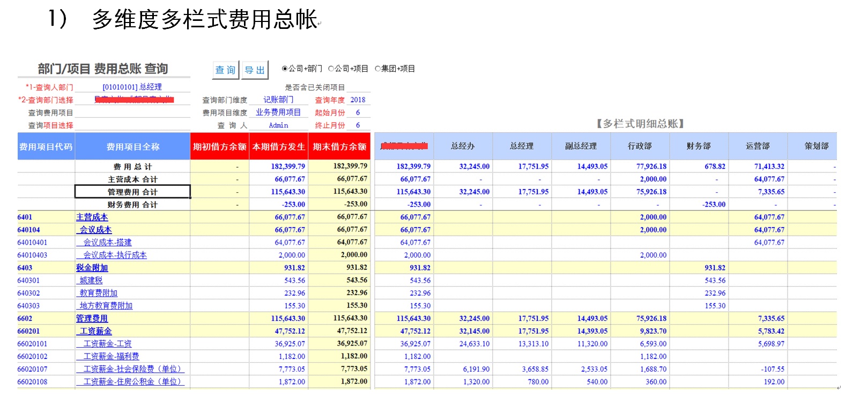This screenshot has height=398, width=868.
Task: Click the 查询年度 field showing 2018
Action: (358, 100)
